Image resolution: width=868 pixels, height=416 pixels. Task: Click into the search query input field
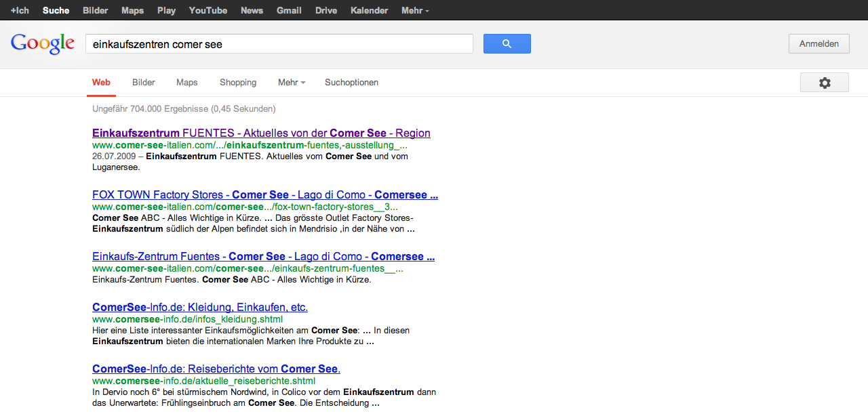(278, 44)
